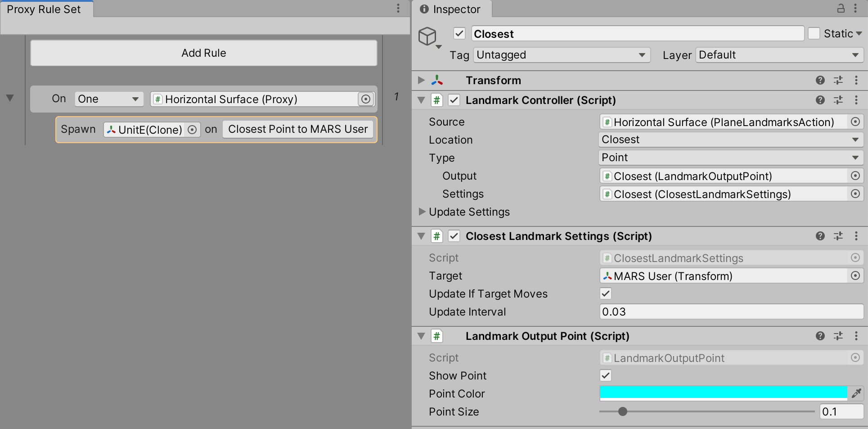The image size is (868, 429).
Task: Disable the Show Point checkbox
Action: point(606,375)
